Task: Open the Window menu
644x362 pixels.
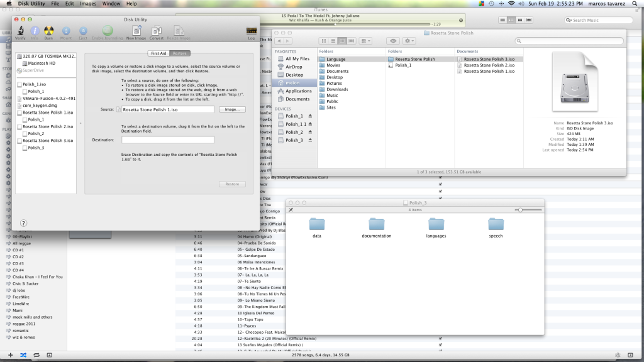Action: [x=111, y=4]
